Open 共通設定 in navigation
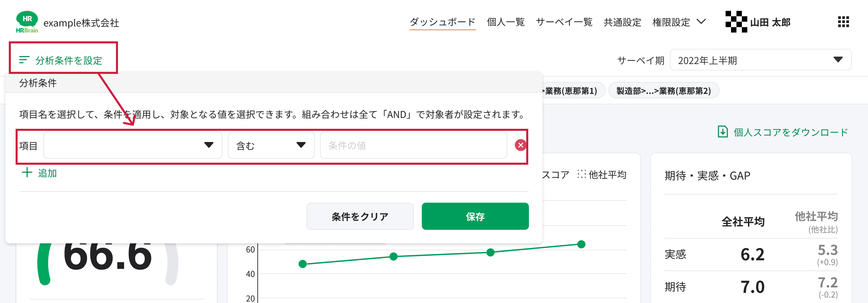868x303 pixels. pyautogui.click(x=623, y=22)
